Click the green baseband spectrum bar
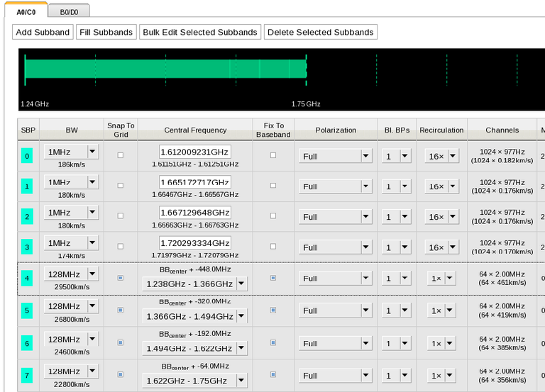 [165, 69]
